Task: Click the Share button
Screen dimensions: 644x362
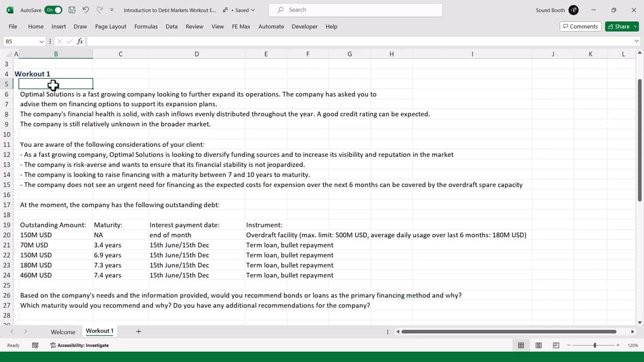Action: pos(621,26)
